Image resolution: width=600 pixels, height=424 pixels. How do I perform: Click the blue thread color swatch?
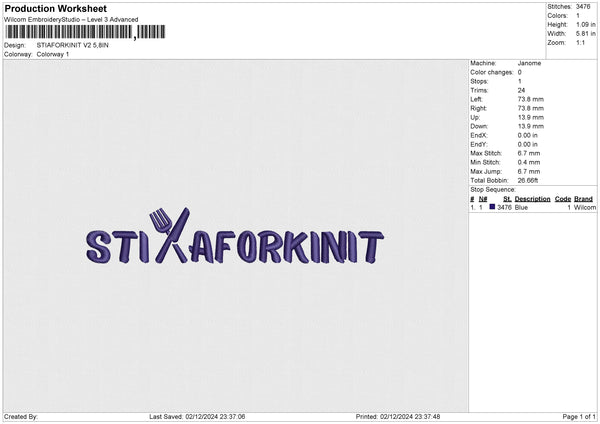click(x=492, y=207)
